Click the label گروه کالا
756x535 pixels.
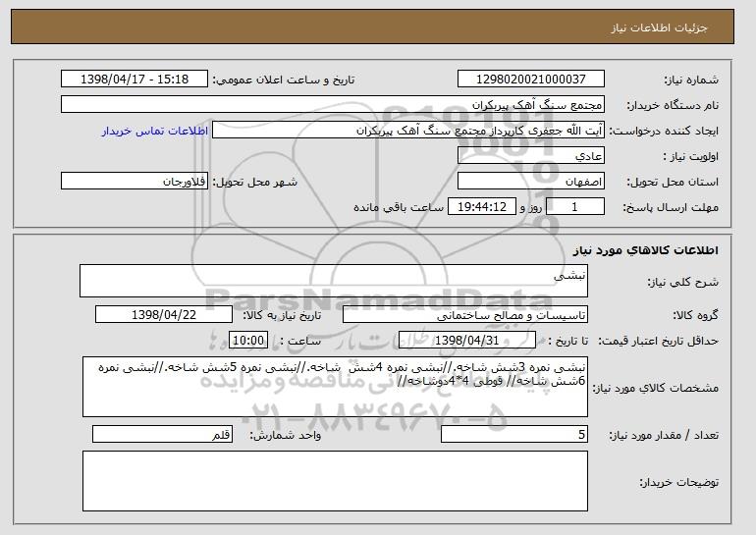[695, 315]
